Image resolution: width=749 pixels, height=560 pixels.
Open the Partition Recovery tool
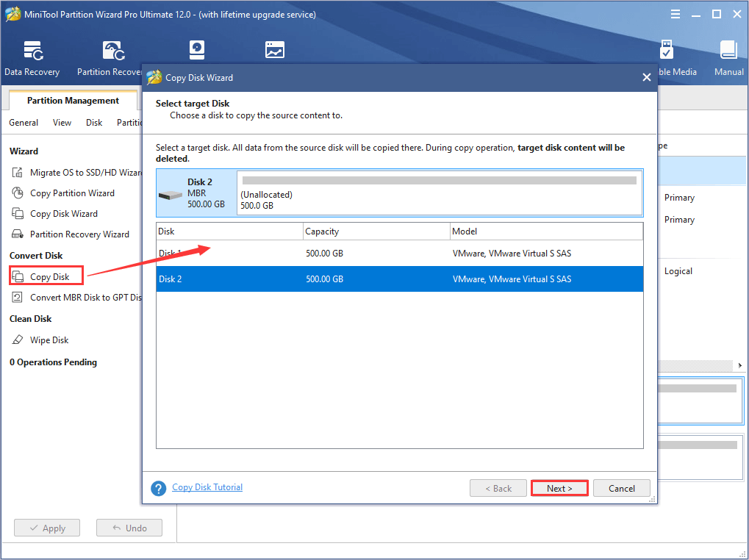(110, 58)
